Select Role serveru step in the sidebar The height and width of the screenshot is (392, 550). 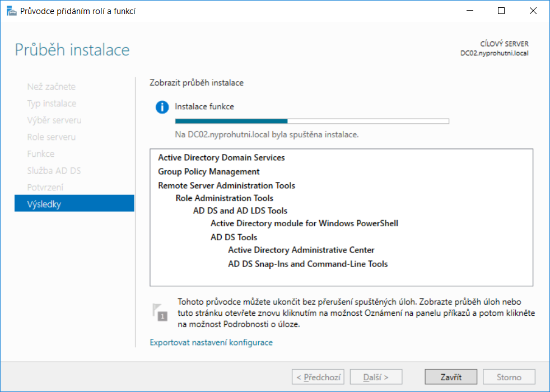tap(51, 137)
